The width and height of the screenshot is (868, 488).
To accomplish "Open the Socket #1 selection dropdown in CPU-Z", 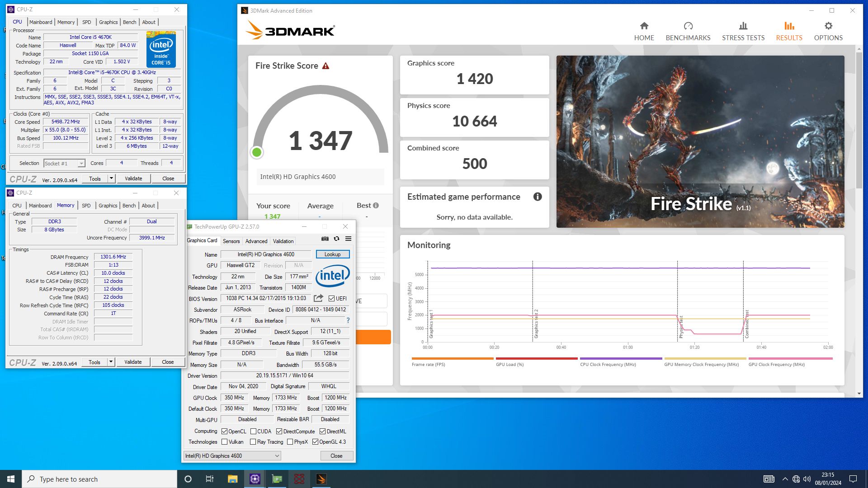I will (64, 164).
